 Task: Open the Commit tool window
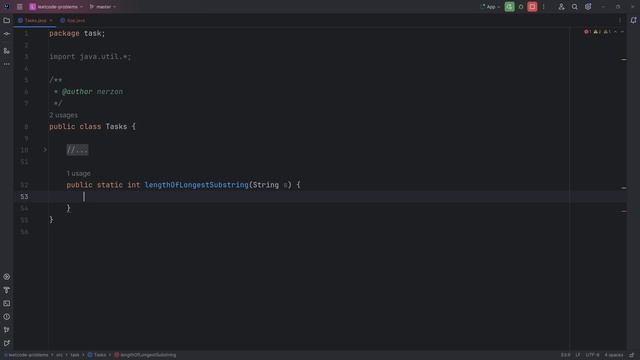(x=7, y=34)
